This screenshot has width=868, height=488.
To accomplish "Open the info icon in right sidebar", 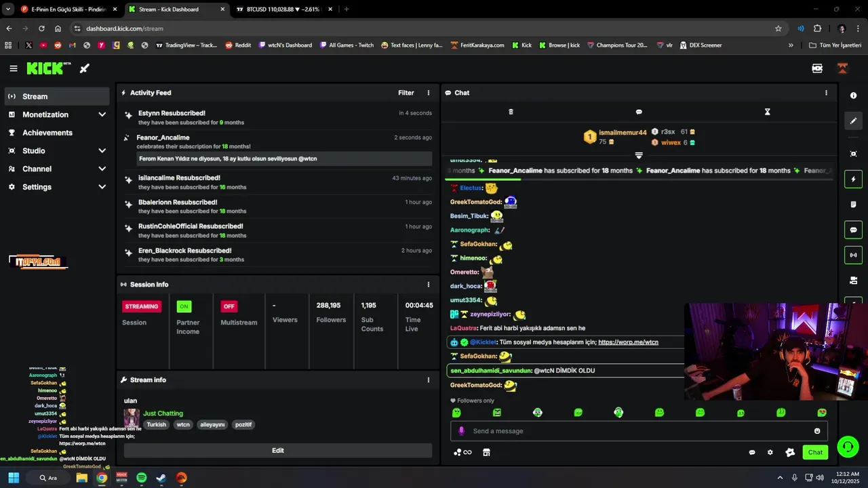I will (x=853, y=96).
